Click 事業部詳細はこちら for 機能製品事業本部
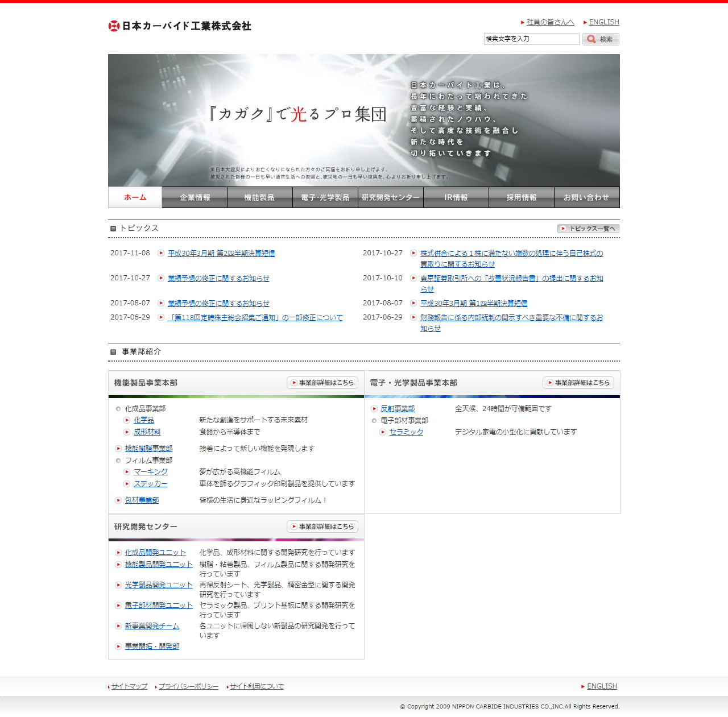This screenshot has width=728, height=717. tap(322, 383)
